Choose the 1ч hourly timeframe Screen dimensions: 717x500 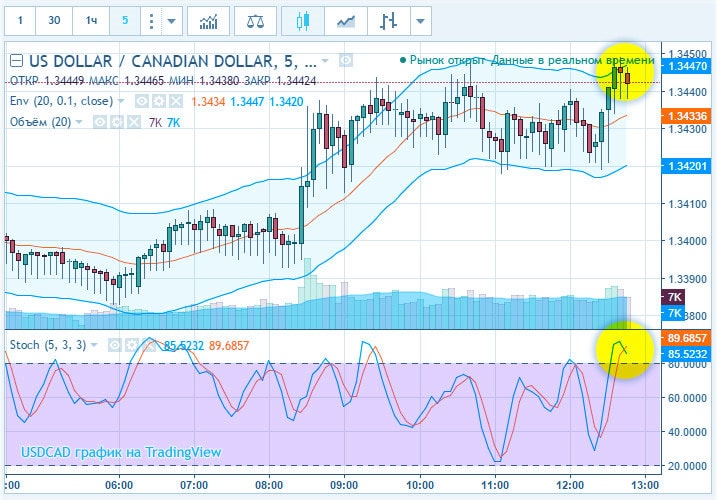pyautogui.click(x=91, y=20)
